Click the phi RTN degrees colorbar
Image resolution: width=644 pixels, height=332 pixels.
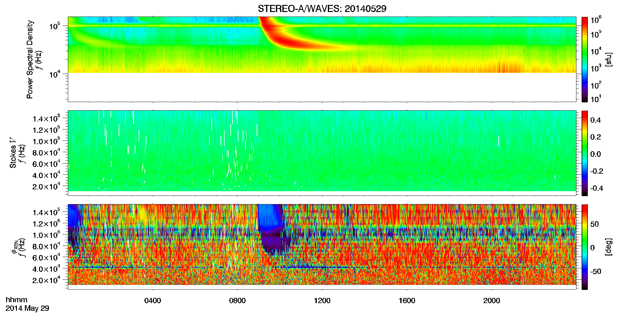[x=585, y=247]
